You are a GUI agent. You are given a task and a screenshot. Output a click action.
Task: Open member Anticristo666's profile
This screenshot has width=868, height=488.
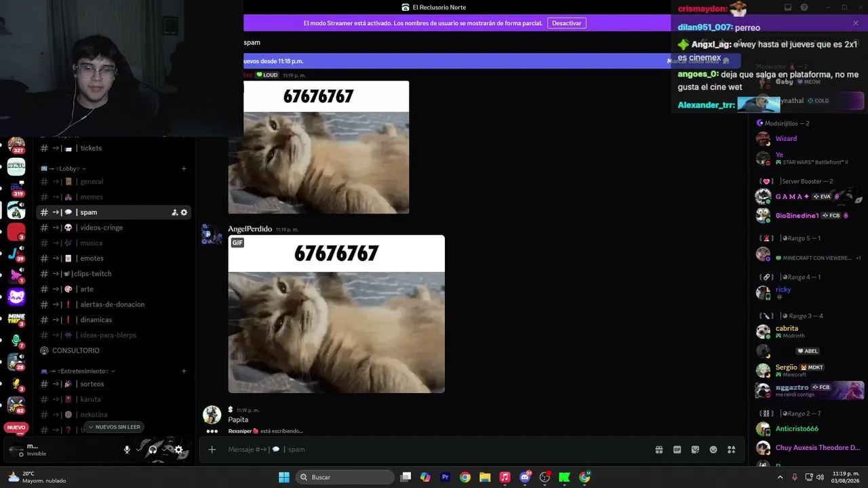click(797, 428)
